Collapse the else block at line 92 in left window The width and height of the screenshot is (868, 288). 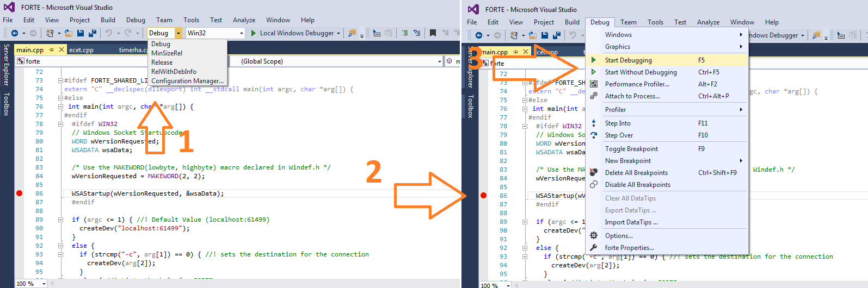(x=60, y=246)
